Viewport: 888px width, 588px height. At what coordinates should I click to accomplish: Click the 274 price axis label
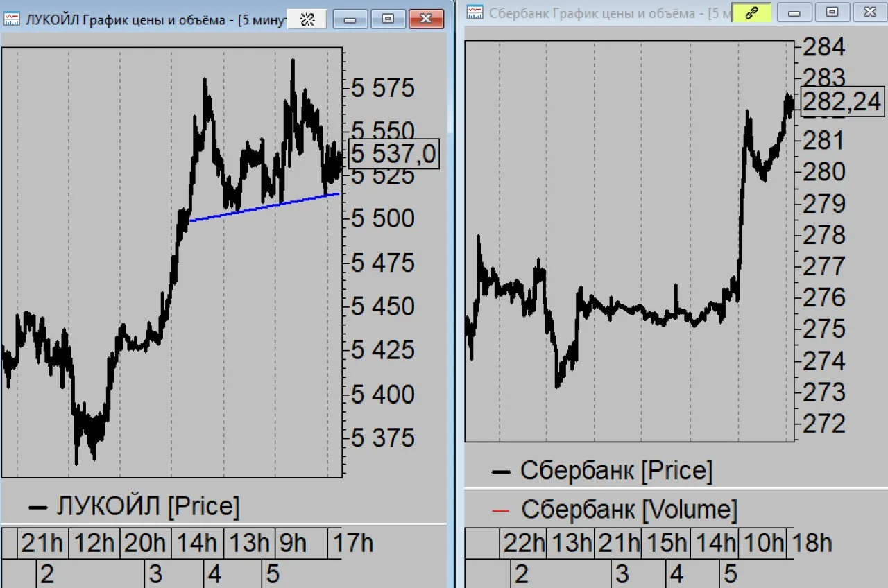point(823,361)
